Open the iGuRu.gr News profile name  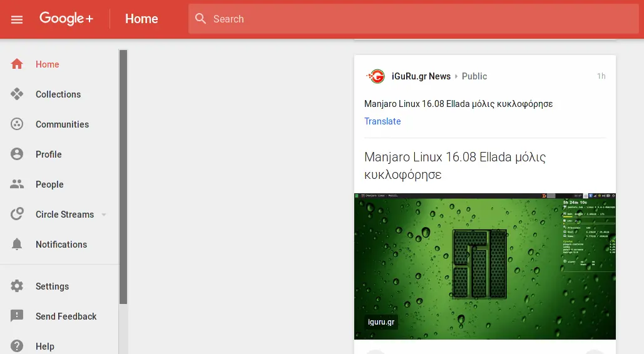(421, 76)
